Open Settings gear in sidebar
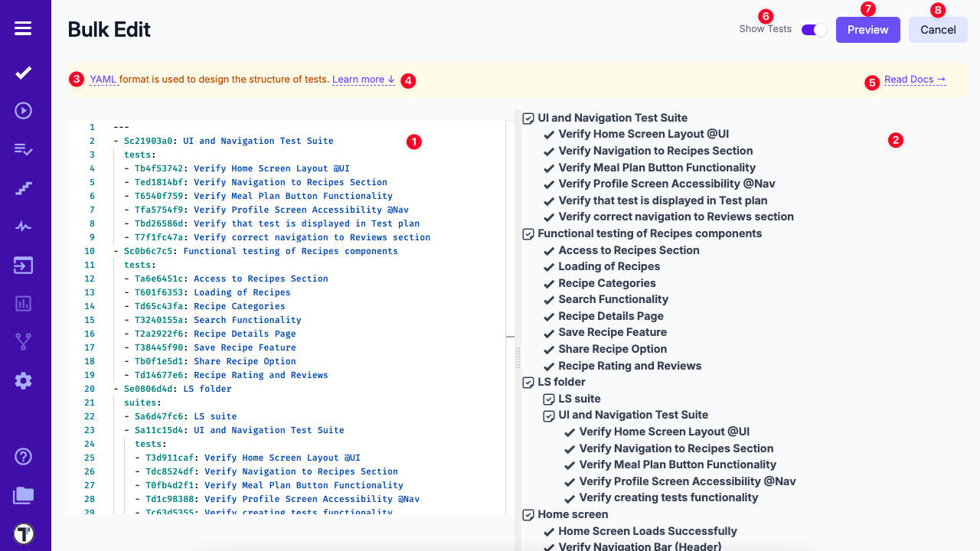Screen dimensions: 980x551 pyautogui.click(x=23, y=380)
